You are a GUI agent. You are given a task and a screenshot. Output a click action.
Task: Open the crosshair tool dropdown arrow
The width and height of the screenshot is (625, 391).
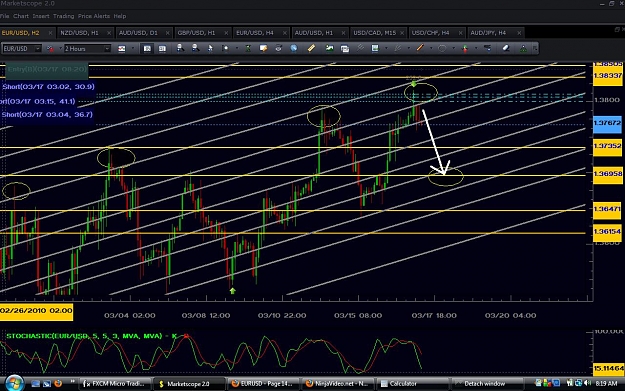[x=237, y=49]
